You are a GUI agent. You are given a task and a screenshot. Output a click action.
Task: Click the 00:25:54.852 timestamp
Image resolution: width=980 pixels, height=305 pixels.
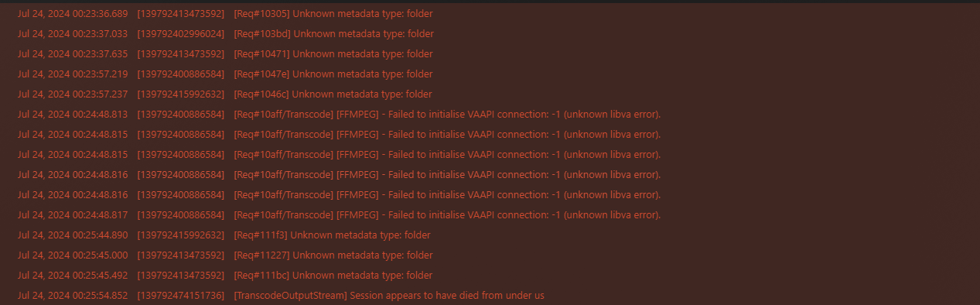point(73,296)
